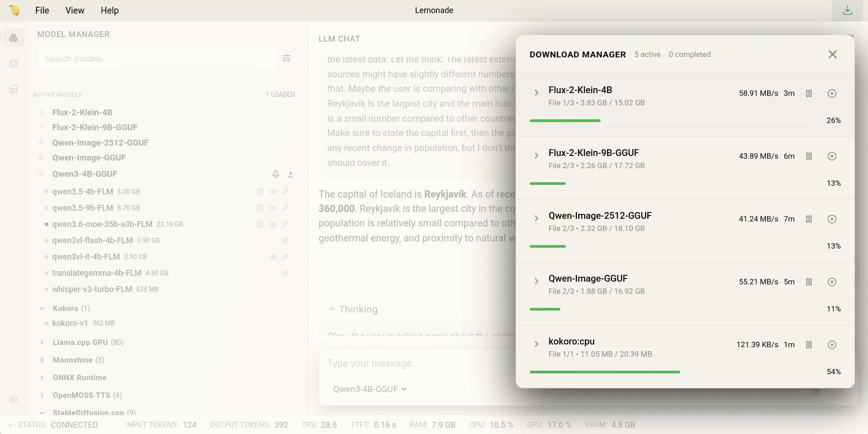Click brain icon for qwen3.5-9b-FLM

tap(261, 208)
